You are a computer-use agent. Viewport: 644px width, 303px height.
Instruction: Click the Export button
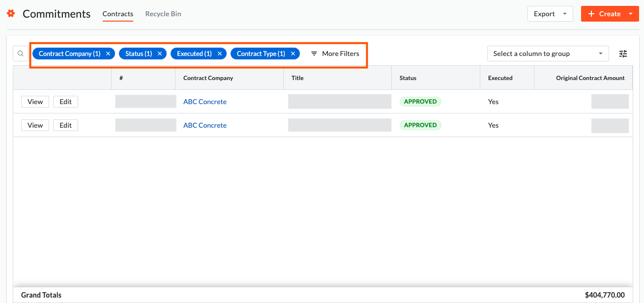click(544, 13)
